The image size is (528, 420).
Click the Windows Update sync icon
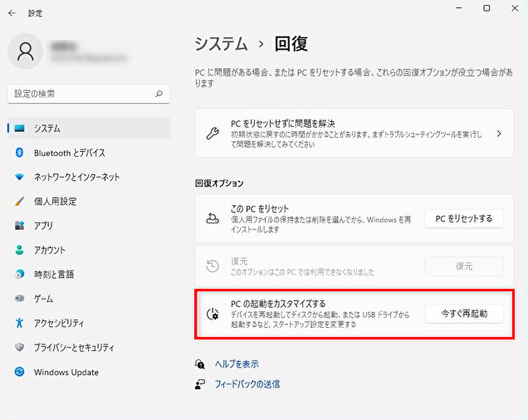20,372
